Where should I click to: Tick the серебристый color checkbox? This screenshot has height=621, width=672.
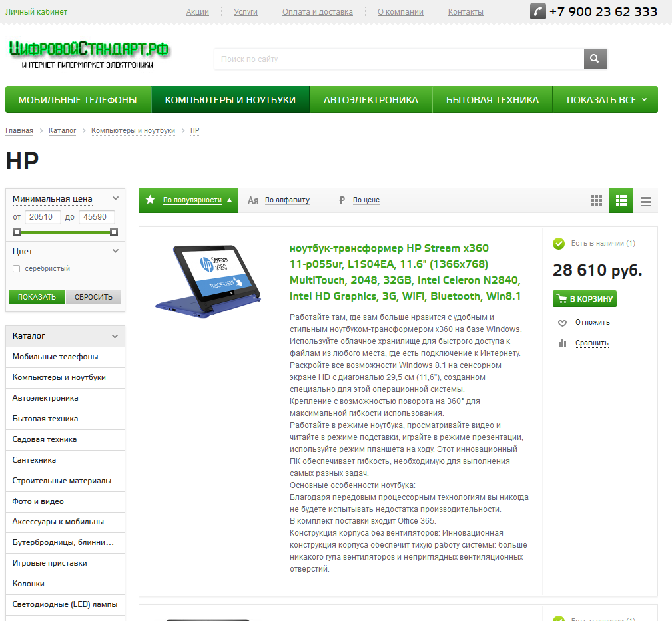[16, 268]
